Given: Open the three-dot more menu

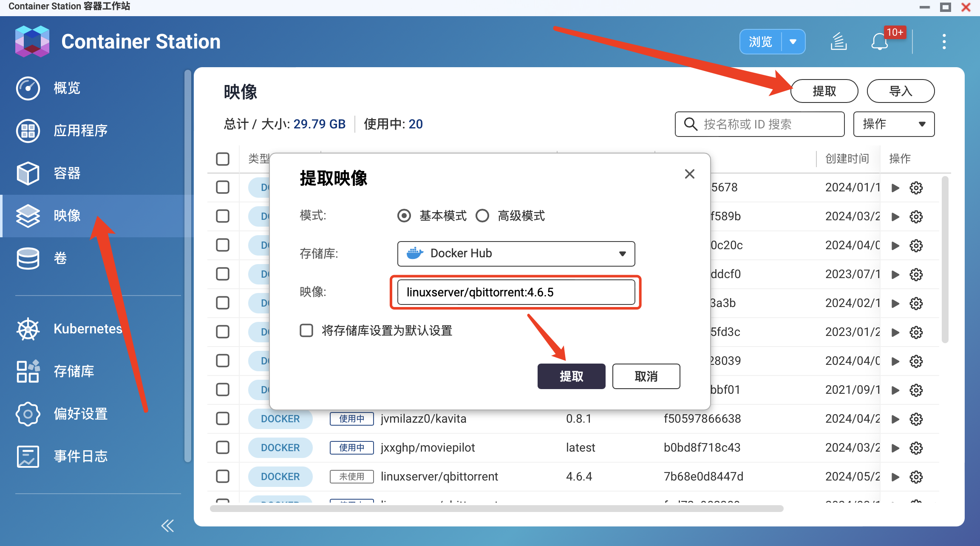Looking at the screenshot, I should pos(944,42).
